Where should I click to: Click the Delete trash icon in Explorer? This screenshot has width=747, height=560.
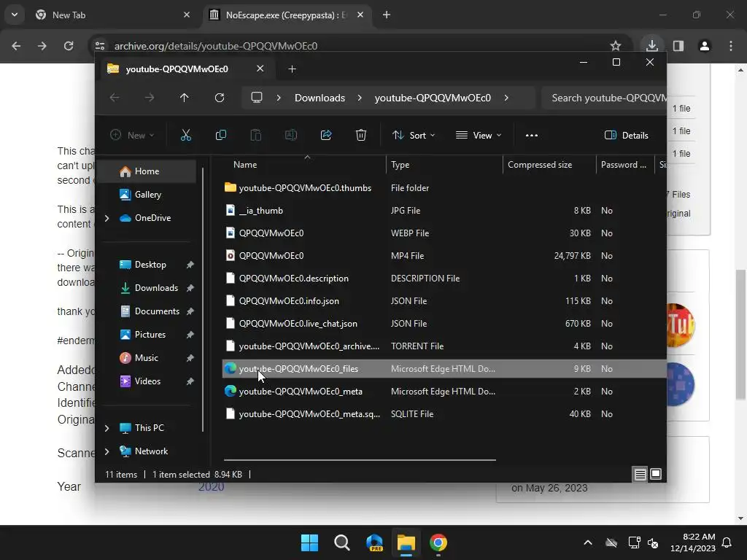360,135
